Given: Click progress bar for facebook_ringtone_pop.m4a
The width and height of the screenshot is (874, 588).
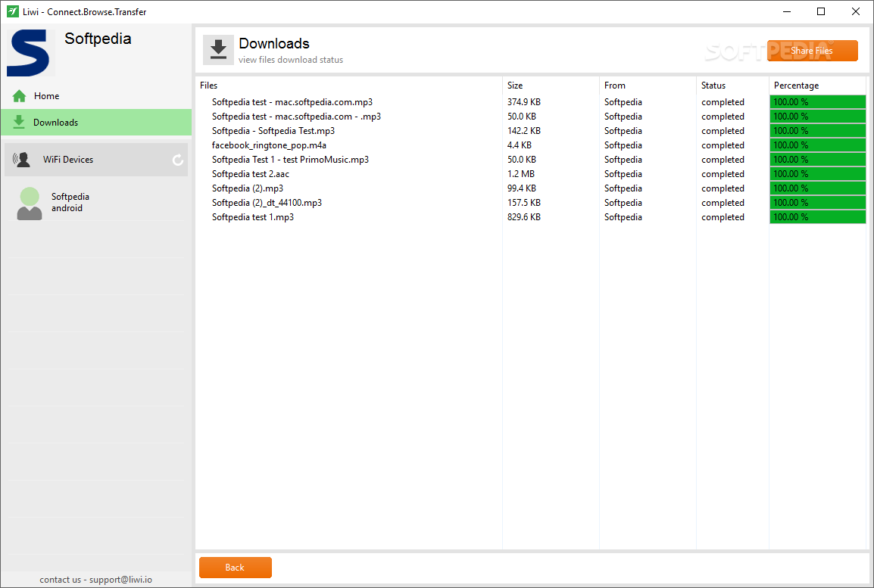Looking at the screenshot, I should [x=818, y=145].
